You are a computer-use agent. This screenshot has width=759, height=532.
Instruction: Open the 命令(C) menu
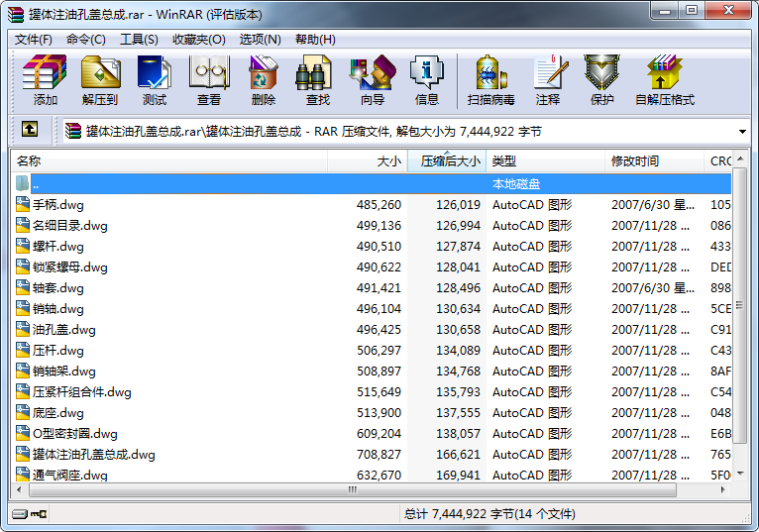(85, 40)
